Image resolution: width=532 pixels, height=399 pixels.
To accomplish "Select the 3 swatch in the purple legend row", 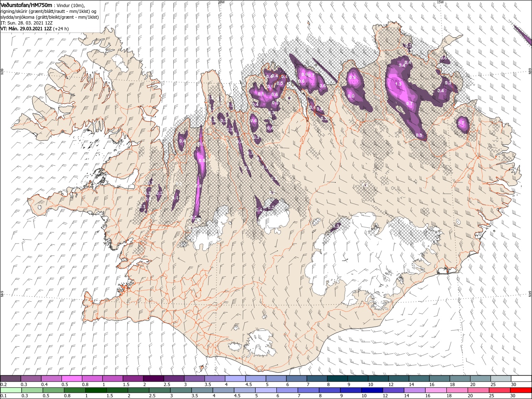I will pos(195,379).
